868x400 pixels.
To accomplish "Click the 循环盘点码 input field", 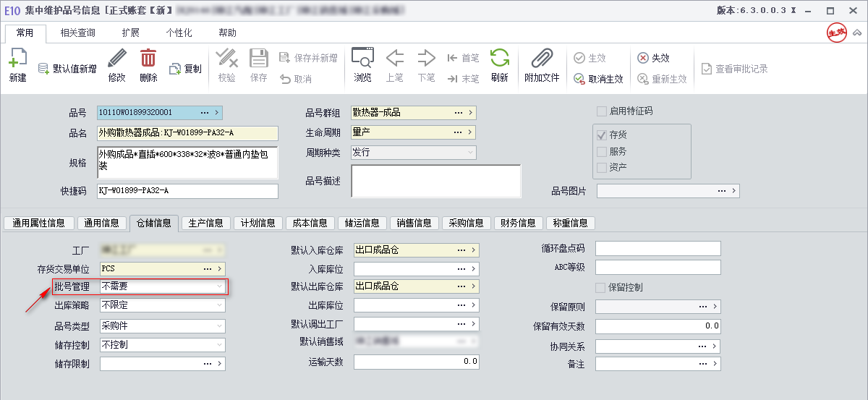I will [658, 249].
